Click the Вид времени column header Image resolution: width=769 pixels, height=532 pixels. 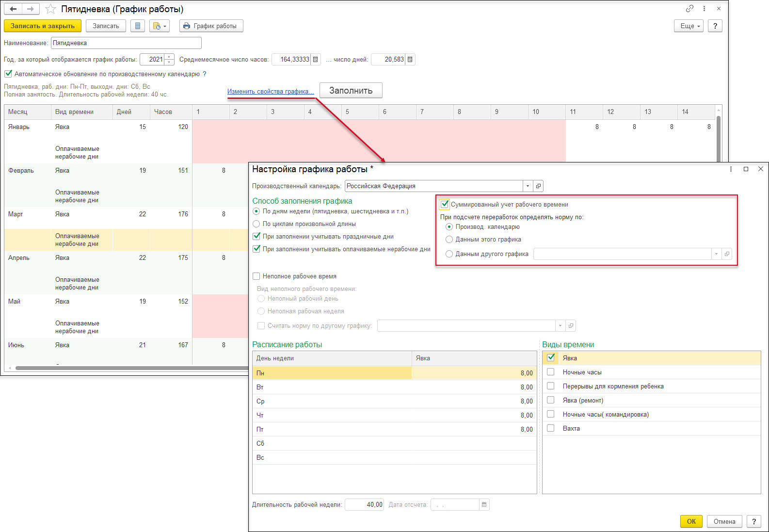(81, 112)
